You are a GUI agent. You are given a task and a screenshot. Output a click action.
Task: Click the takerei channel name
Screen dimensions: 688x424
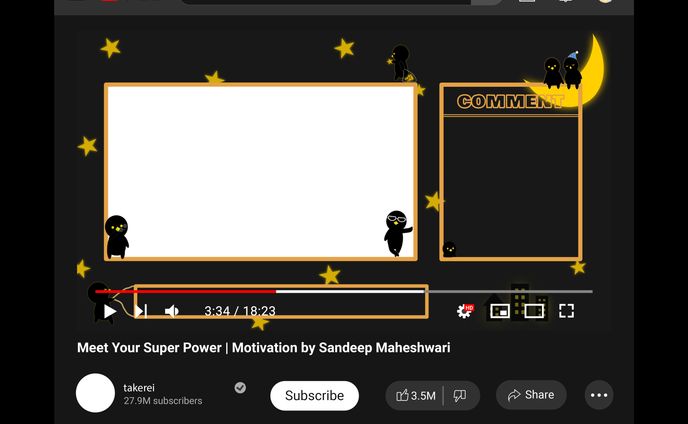(139, 387)
